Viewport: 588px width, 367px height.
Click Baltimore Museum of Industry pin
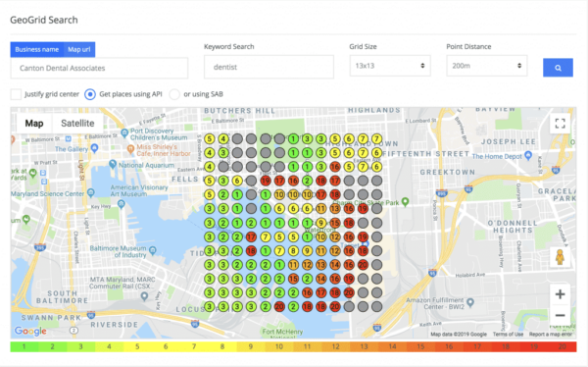[x=153, y=250]
